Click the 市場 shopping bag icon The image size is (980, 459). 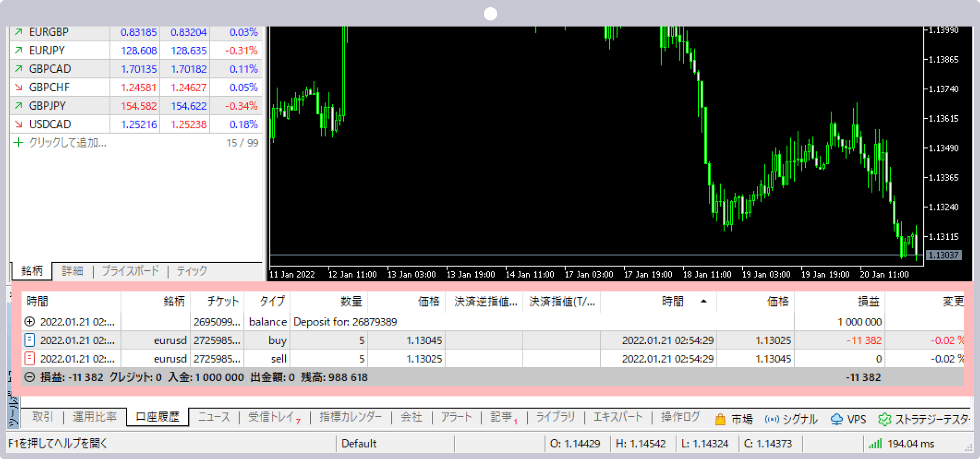(720, 419)
